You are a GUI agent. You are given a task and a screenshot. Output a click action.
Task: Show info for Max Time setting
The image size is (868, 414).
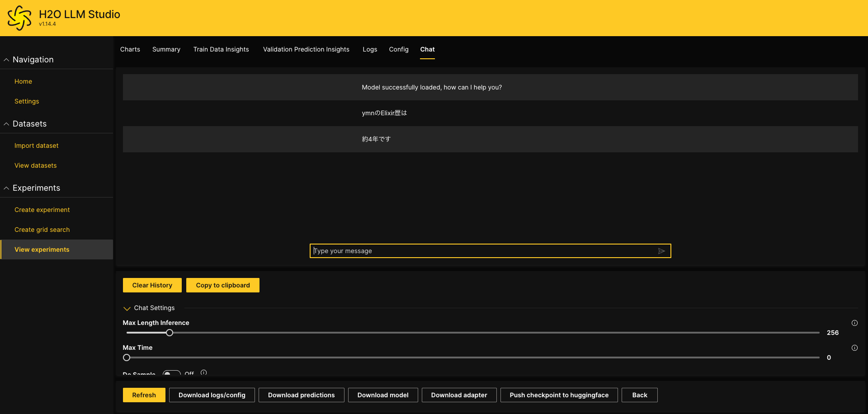854,348
